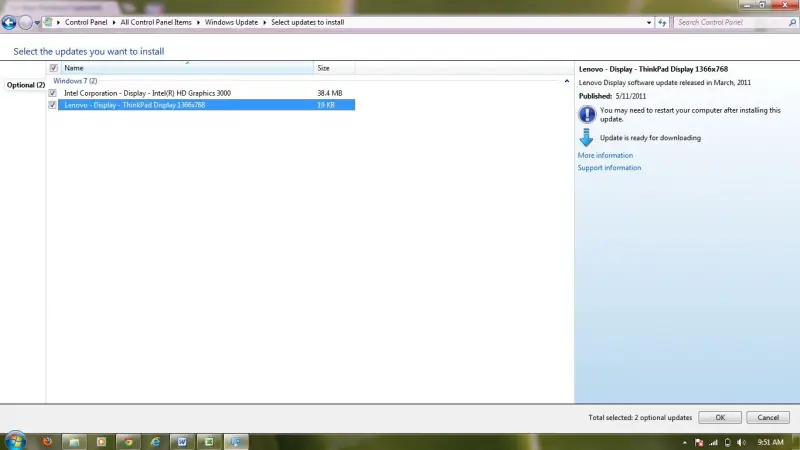The image size is (800, 450).
Task: Refresh the address bar
Action: [x=662, y=22]
